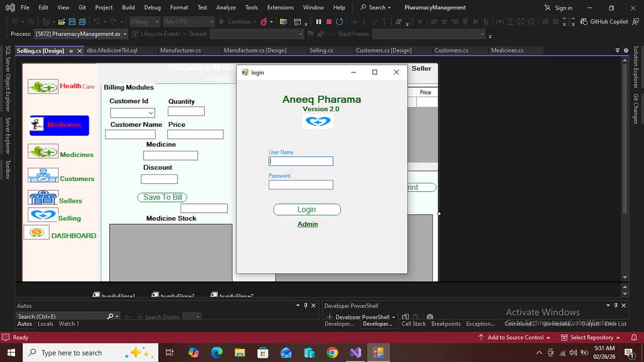644x362 pixels.
Task: Click the Health Care logo on the form
Action: (x=42, y=86)
